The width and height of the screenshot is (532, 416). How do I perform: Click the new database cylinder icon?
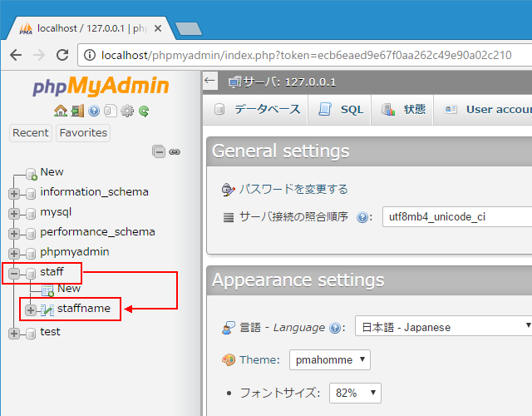(x=32, y=174)
